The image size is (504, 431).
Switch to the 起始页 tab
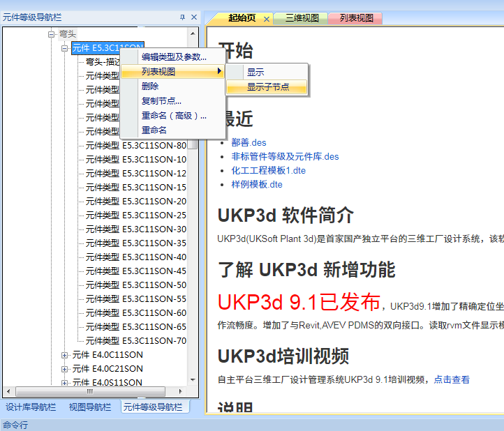click(242, 18)
